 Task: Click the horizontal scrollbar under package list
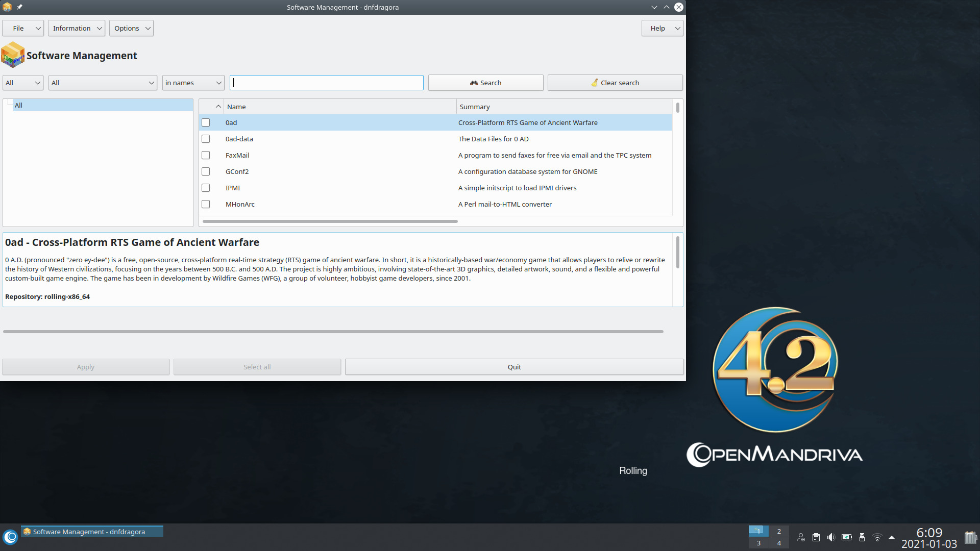(330, 221)
